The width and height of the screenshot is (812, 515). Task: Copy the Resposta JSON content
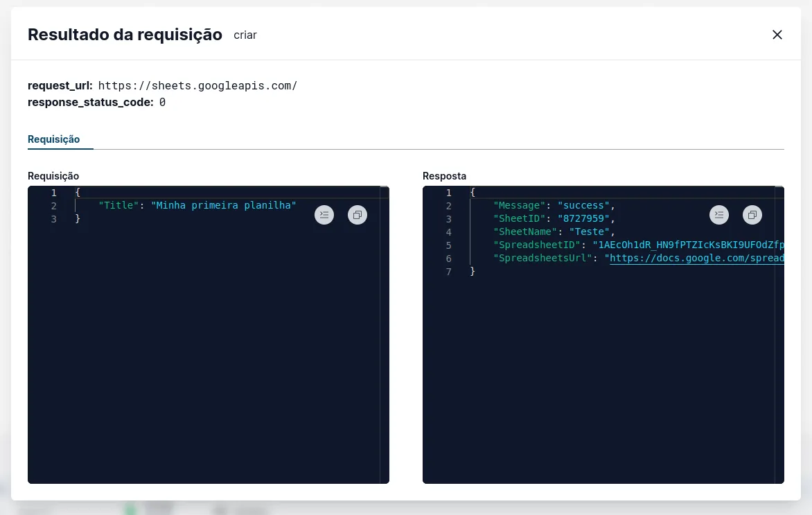pos(752,215)
